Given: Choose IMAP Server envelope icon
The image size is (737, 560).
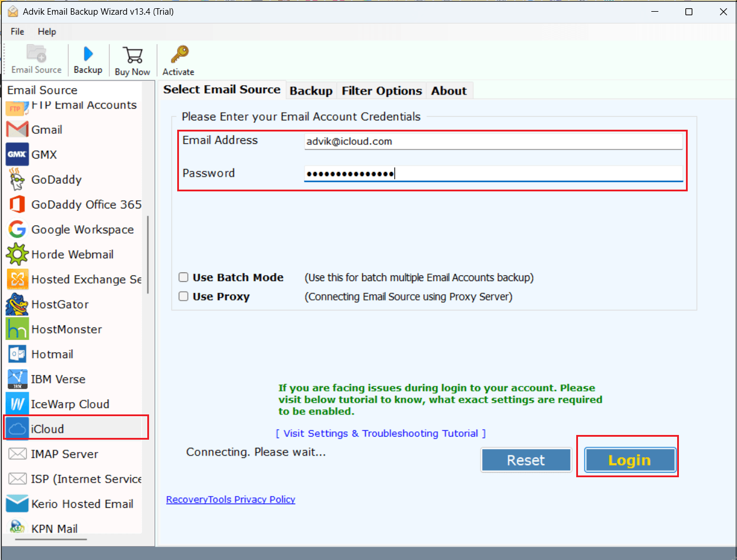Looking at the screenshot, I should [x=17, y=454].
